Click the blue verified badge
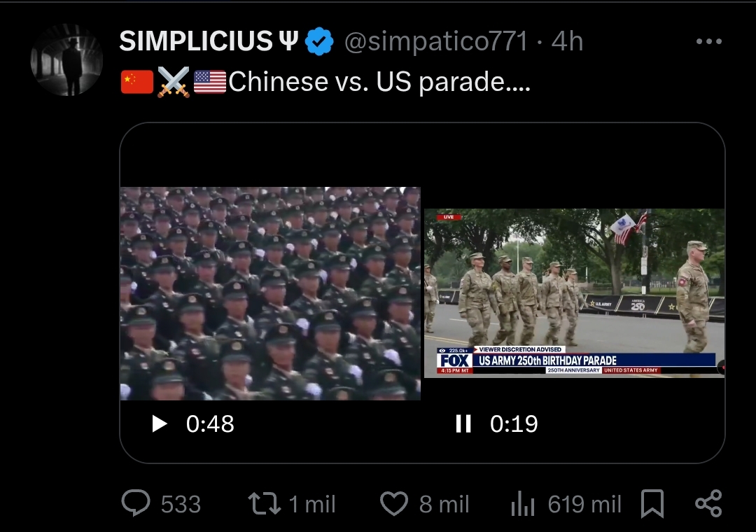The height and width of the screenshot is (532, 756). [x=318, y=41]
